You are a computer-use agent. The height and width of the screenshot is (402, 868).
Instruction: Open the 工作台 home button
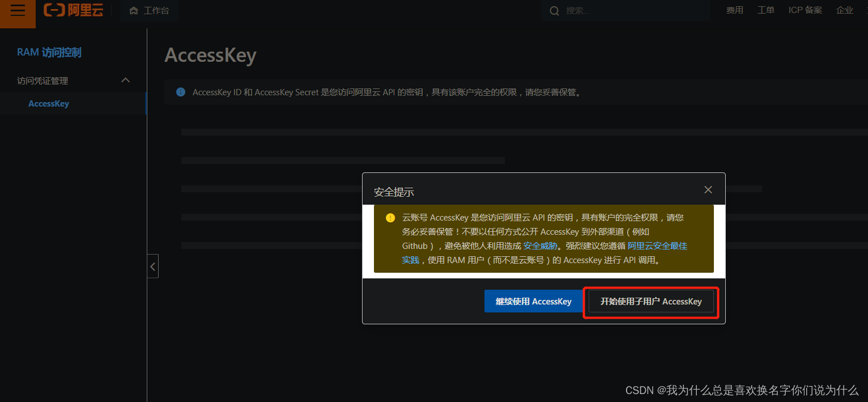coord(149,10)
